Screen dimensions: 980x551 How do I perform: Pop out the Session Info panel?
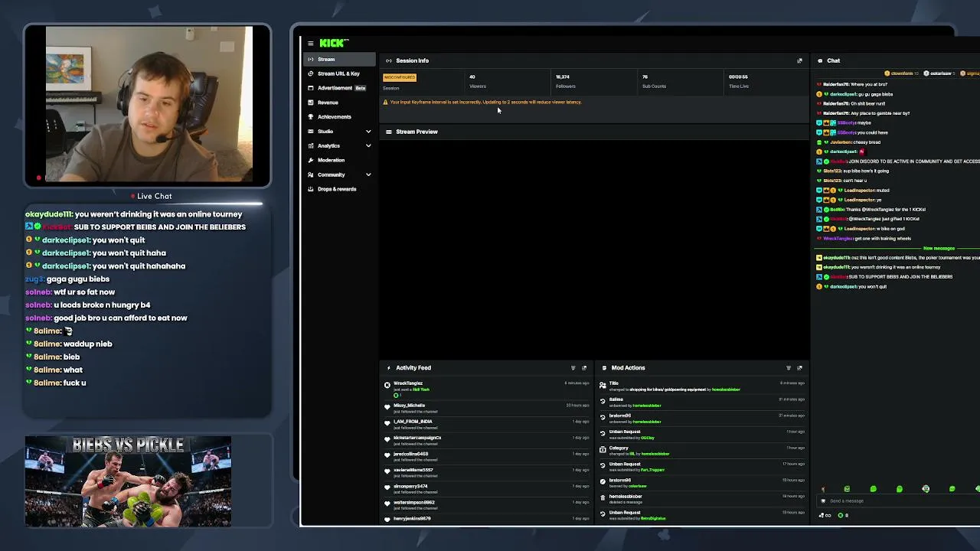pos(799,60)
